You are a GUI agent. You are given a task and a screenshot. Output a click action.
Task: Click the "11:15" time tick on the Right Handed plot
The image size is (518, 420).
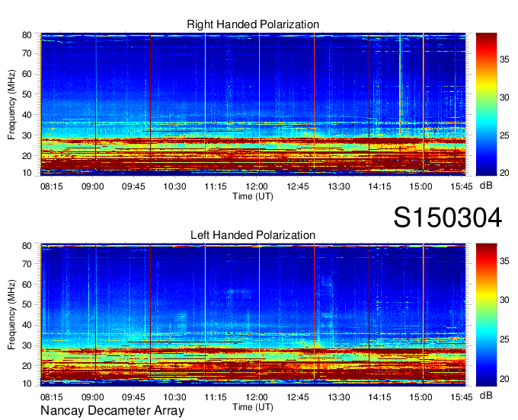(216, 186)
